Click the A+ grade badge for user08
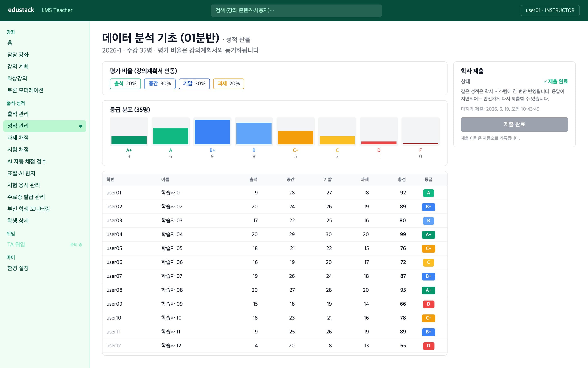The width and height of the screenshot is (588, 368). coord(428,290)
